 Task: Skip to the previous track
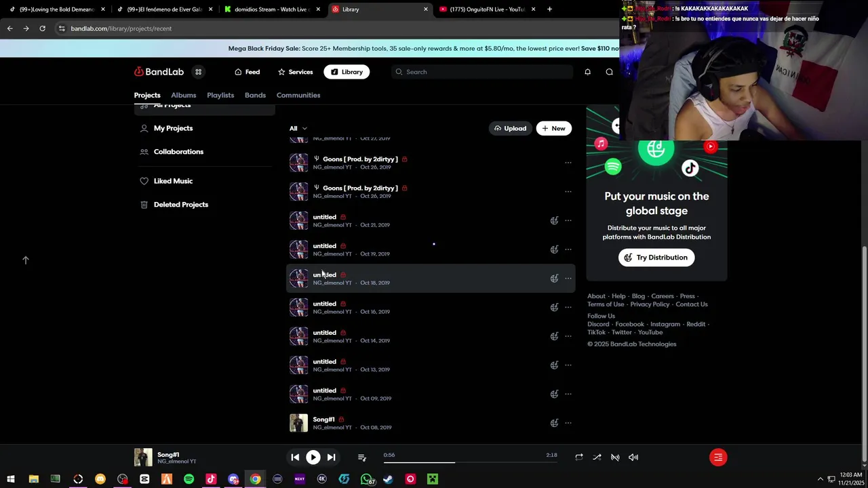(x=295, y=457)
